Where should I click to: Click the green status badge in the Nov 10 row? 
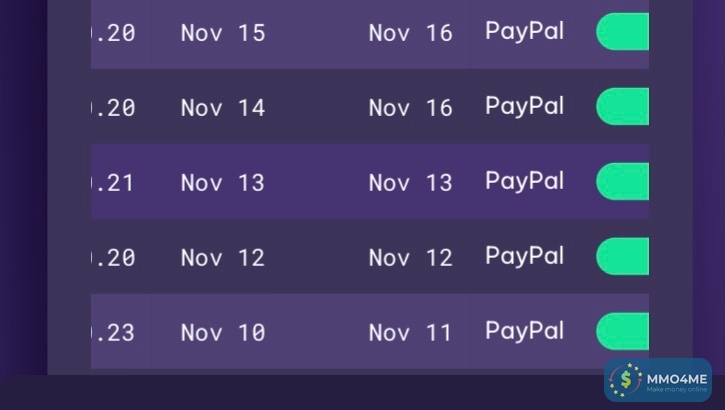click(x=622, y=331)
